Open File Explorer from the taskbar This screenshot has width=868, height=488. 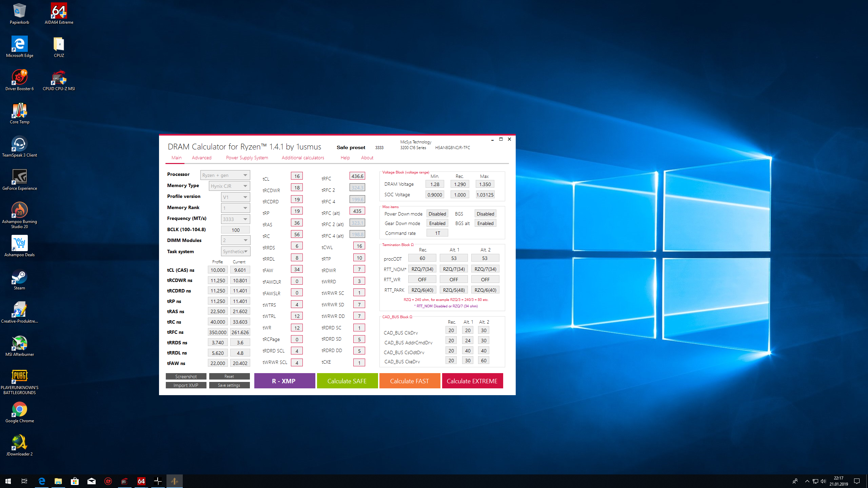click(x=58, y=481)
